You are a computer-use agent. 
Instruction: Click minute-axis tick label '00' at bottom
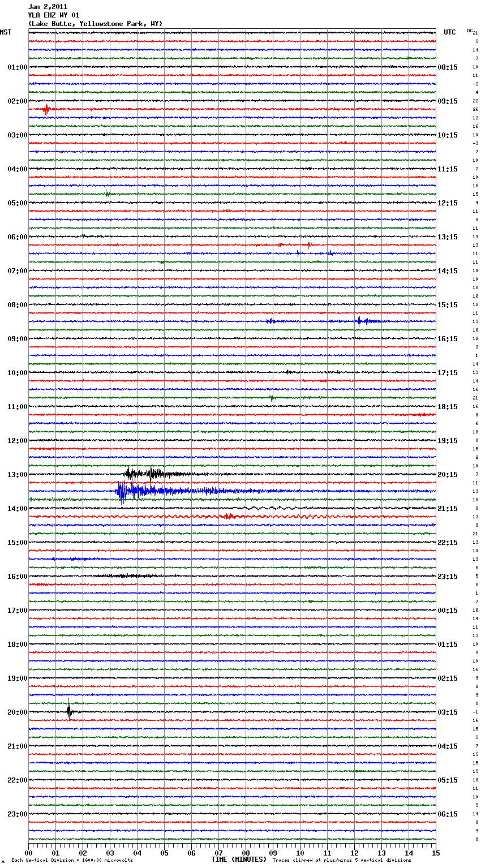point(28,853)
